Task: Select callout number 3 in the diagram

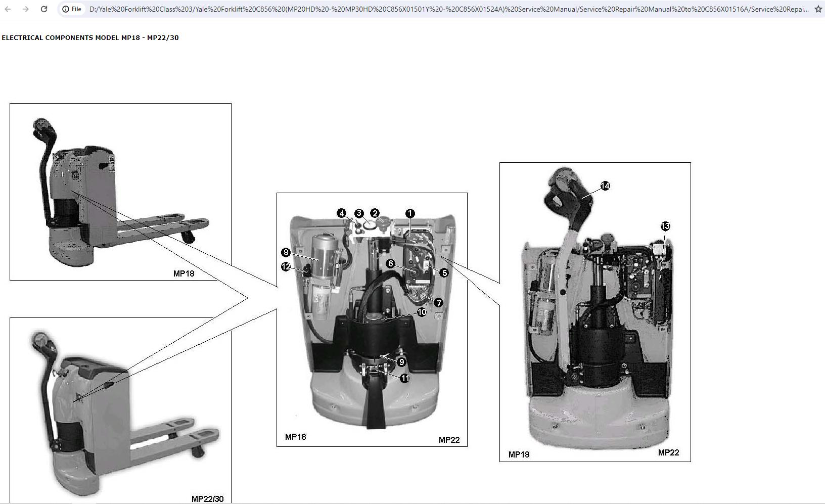Action: click(x=359, y=213)
